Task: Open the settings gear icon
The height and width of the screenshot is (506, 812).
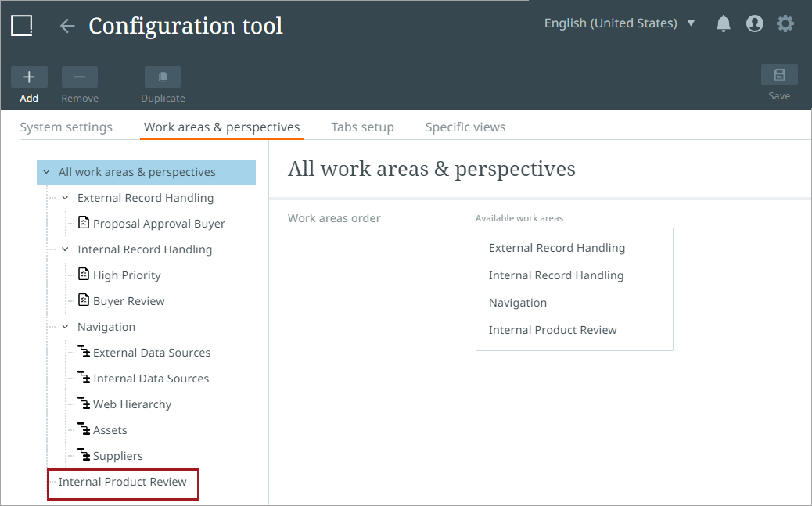Action: [x=785, y=24]
